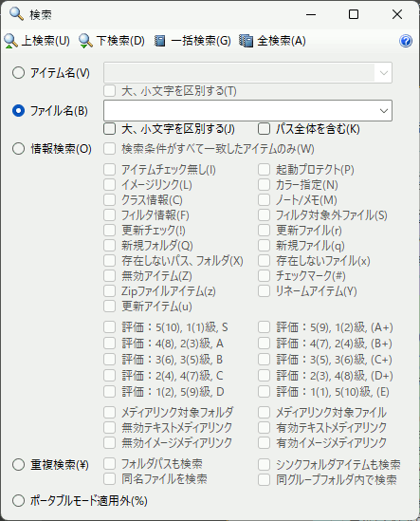Check 同グループフォルダ内で検索 option
This screenshot has width=420, height=521.
pyautogui.click(x=264, y=480)
